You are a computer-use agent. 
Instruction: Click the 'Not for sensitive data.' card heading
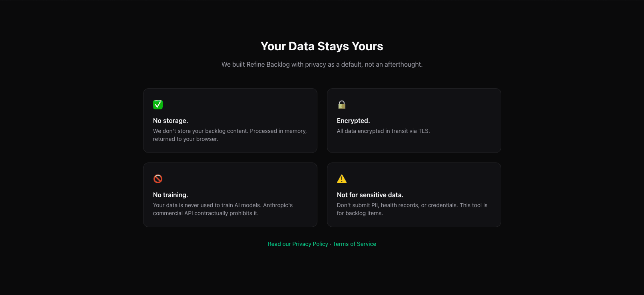(370, 195)
